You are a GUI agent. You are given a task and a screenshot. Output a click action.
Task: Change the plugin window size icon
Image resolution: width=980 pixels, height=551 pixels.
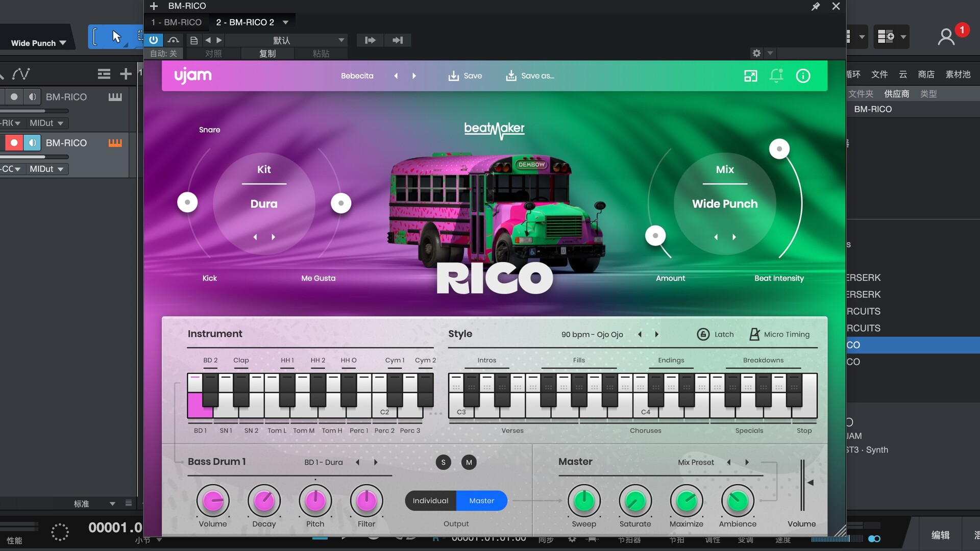point(750,76)
